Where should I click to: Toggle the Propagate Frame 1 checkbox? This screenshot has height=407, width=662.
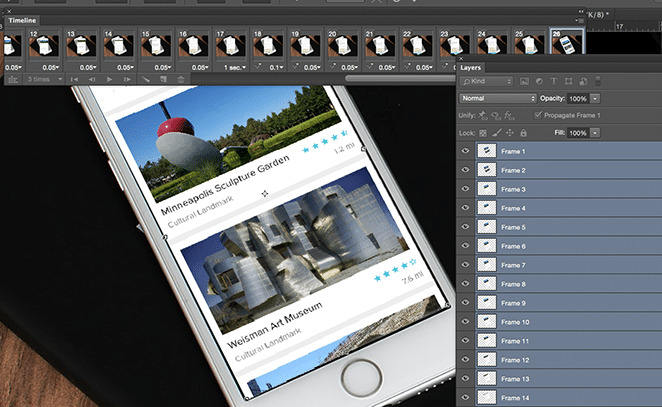541,115
